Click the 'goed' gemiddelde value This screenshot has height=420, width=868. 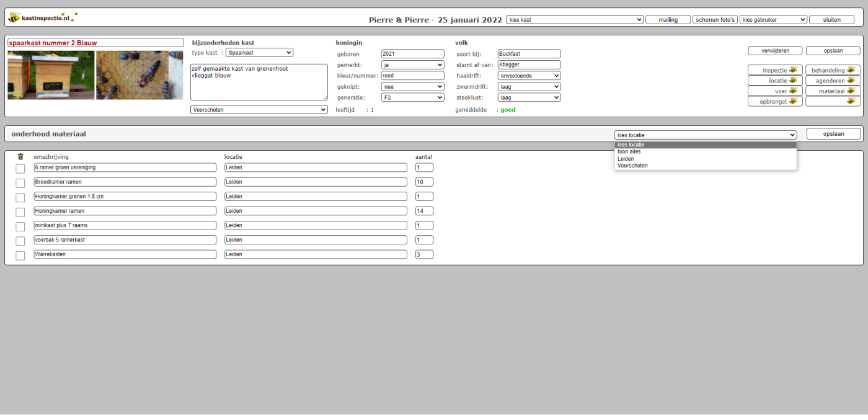(508, 110)
